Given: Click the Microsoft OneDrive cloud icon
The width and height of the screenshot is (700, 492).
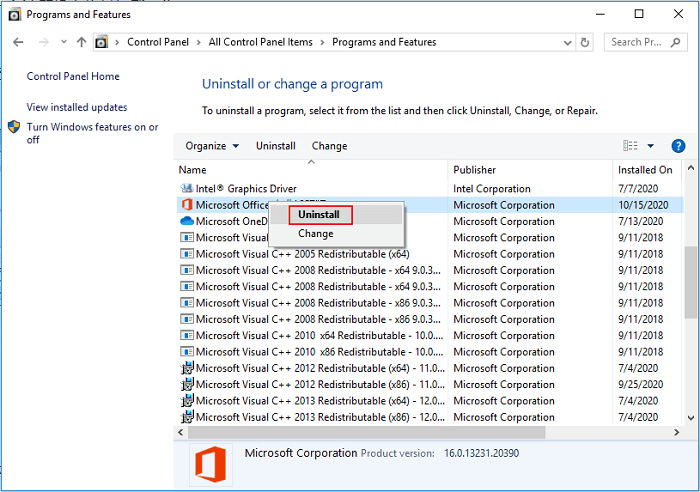Looking at the screenshot, I should (x=186, y=221).
